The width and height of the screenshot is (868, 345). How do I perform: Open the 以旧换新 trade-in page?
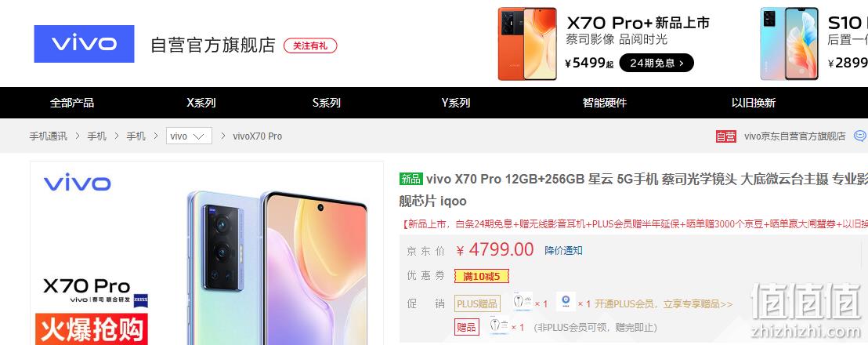point(754,103)
